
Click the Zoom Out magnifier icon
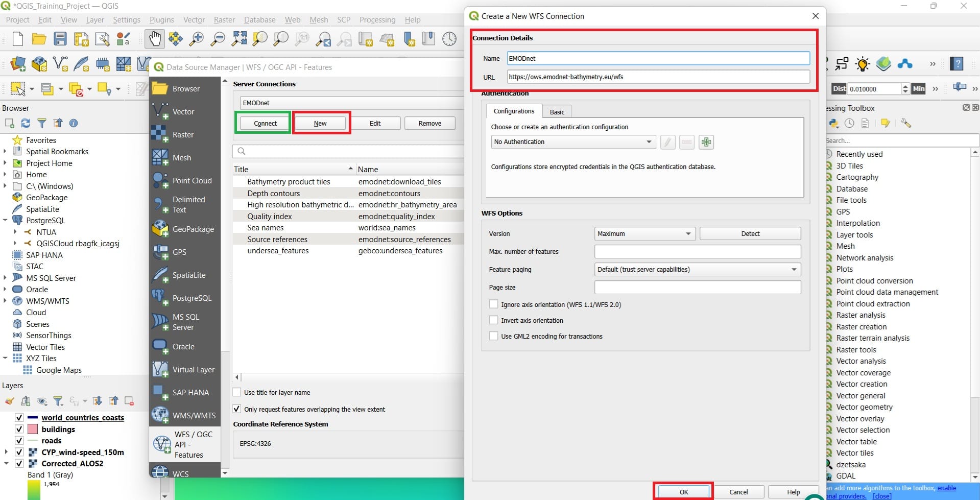[x=218, y=39]
